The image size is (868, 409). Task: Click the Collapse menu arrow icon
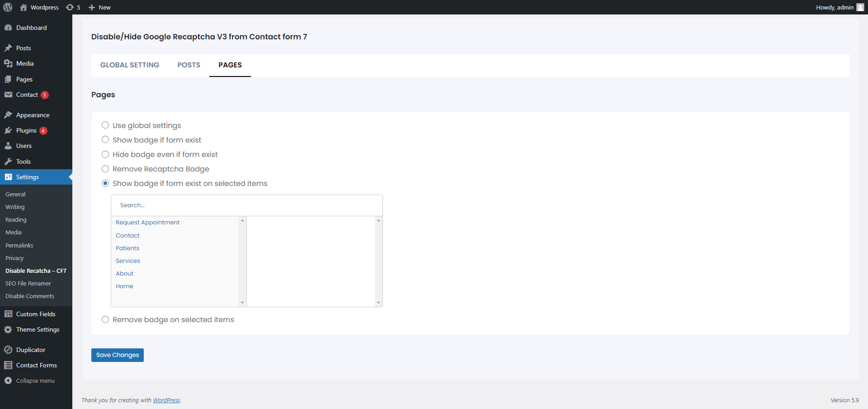(8, 380)
